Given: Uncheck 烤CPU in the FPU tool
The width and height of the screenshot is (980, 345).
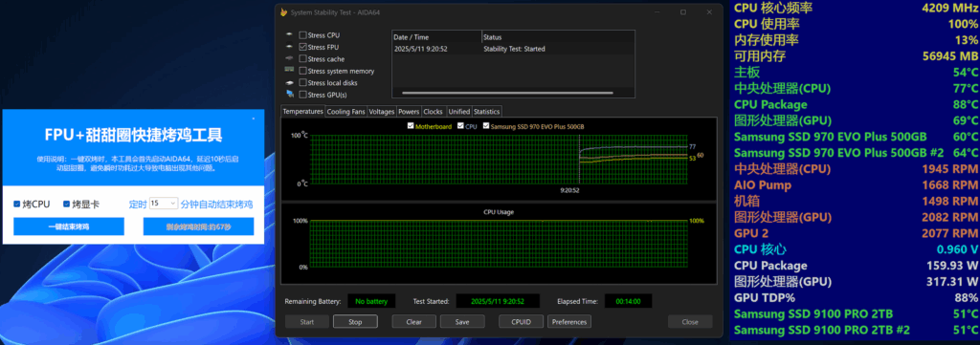Looking at the screenshot, I should click(x=17, y=204).
